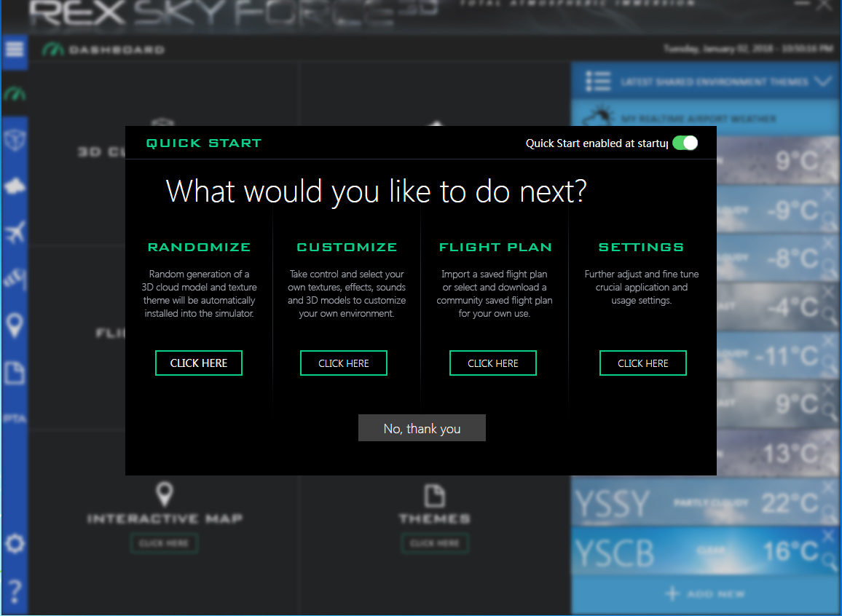842x616 pixels.
Task: Select the dashboard gauge sidebar icon
Action: coord(15,95)
